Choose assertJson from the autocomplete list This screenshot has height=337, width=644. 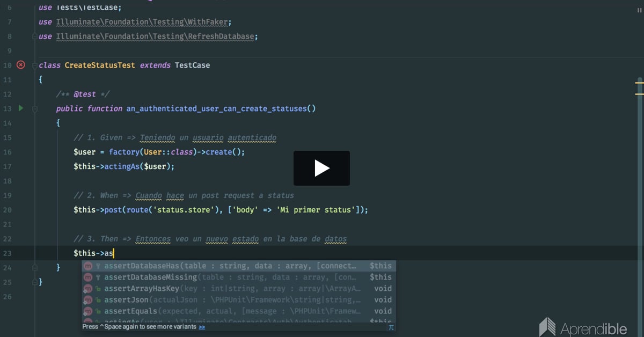[239, 300]
